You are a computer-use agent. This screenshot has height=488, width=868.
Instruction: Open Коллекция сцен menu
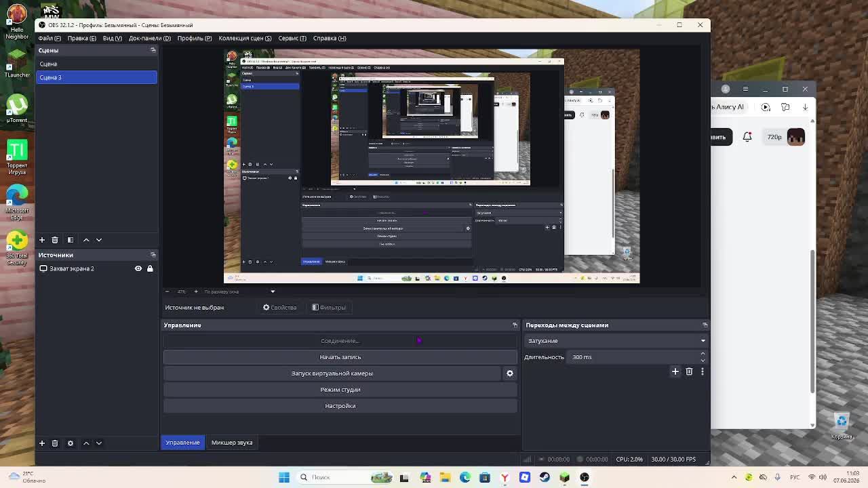(x=245, y=38)
